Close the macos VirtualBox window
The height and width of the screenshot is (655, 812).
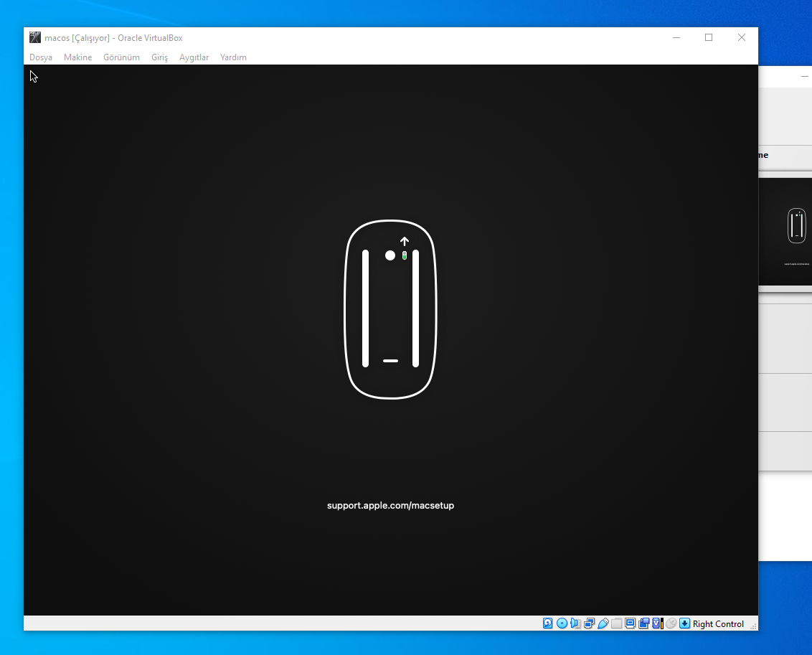(742, 37)
